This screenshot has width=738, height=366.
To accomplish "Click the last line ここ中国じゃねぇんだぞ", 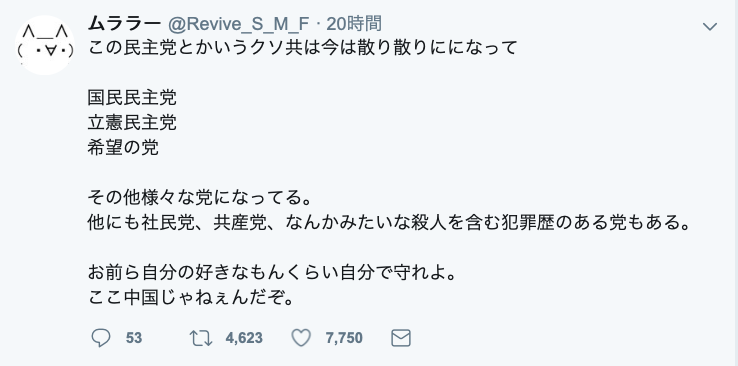I will coord(191,298).
